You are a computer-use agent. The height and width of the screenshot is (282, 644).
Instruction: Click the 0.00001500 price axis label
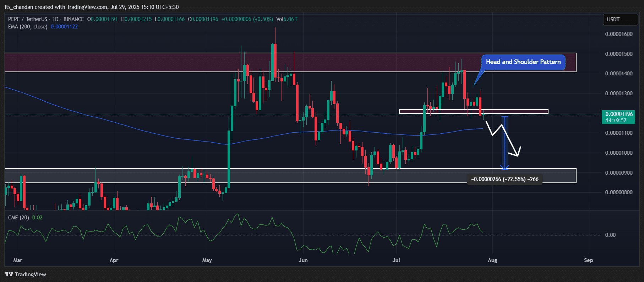619,54
